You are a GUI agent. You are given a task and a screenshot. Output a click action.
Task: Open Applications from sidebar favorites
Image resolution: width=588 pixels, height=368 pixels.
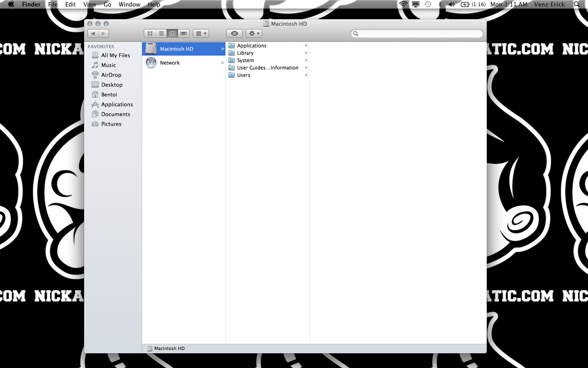(112, 104)
